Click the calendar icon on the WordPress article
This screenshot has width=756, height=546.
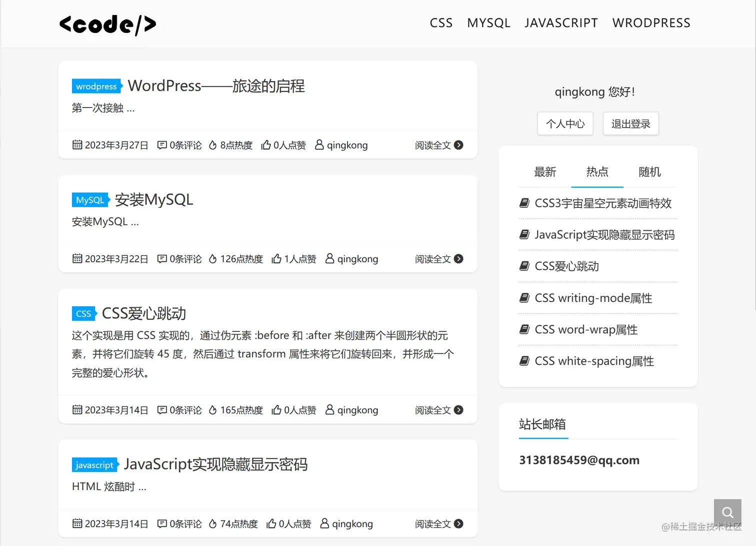pos(77,145)
